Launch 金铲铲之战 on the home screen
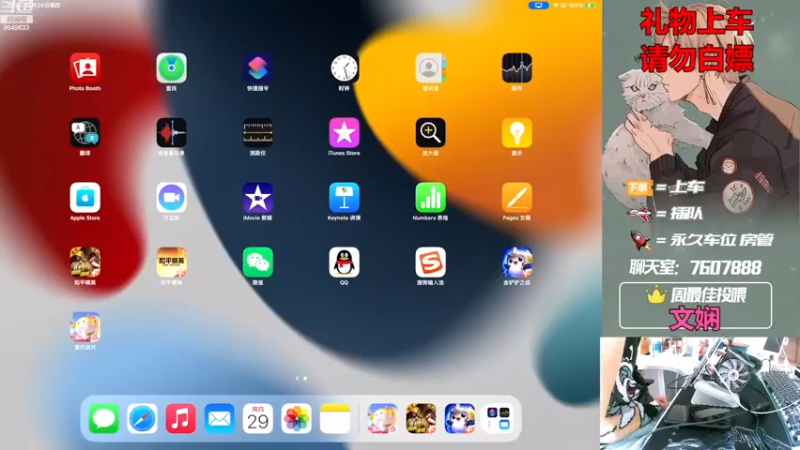 (x=517, y=262)
